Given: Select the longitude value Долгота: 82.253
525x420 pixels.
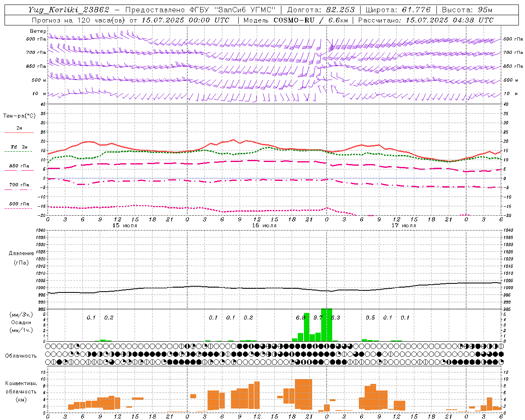Looking at the screenshot, I should 321,10.
